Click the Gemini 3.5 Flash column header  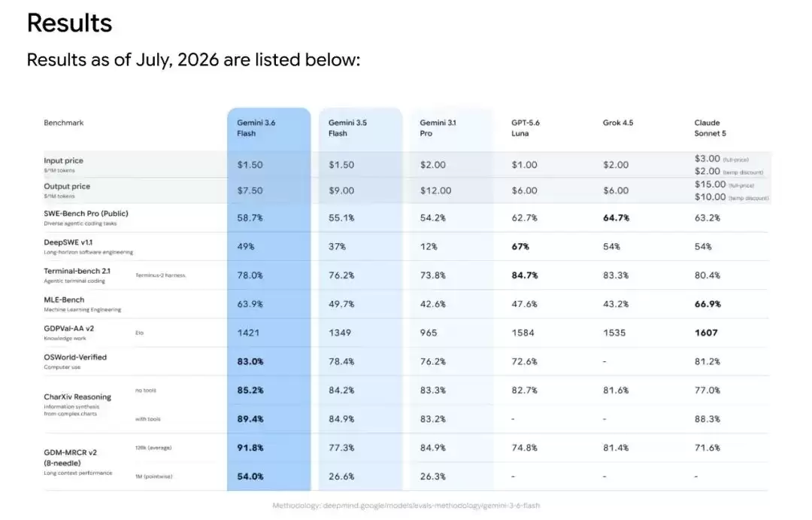pos(347,128)
